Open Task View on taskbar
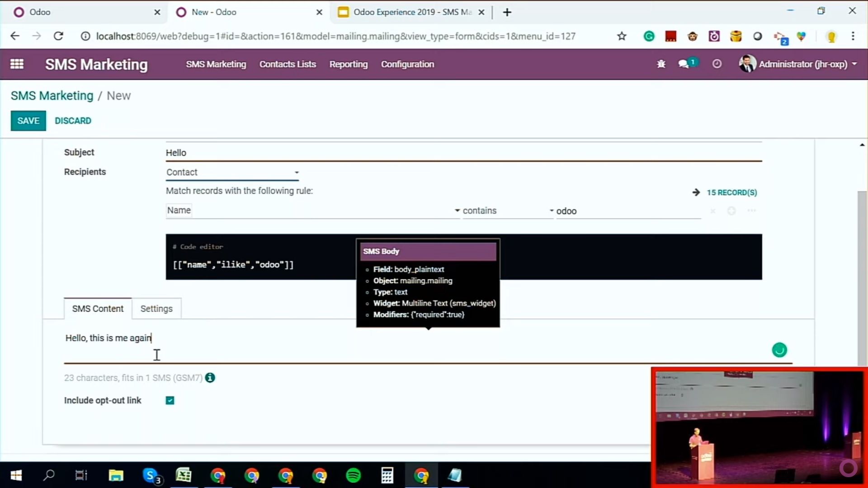This screenshot has height=488, width=868. 81,475
